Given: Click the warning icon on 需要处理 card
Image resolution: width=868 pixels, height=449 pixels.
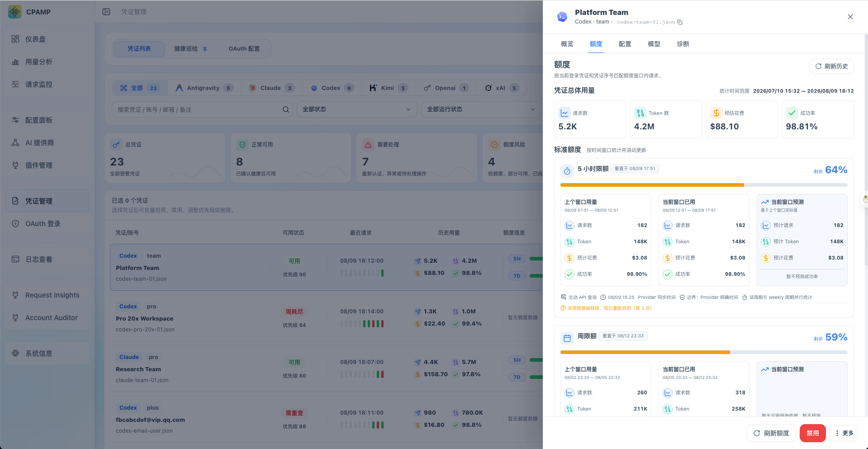Looking at the screenshot, I should (x=368, y=145).
